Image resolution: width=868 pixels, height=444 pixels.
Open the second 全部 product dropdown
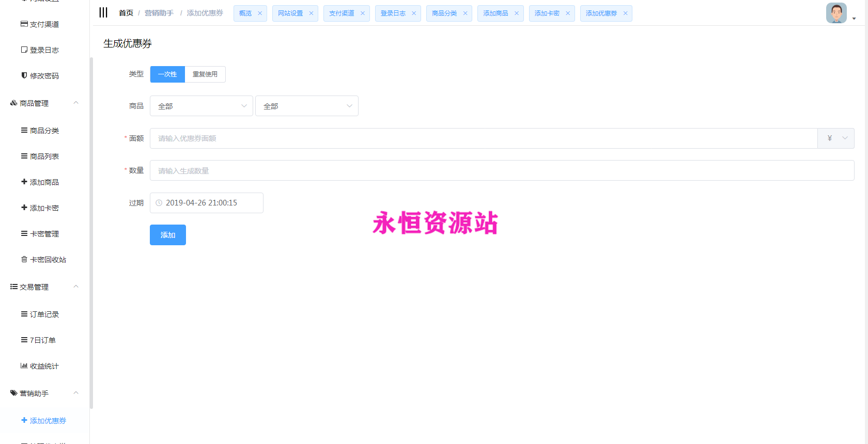point(306,106)
